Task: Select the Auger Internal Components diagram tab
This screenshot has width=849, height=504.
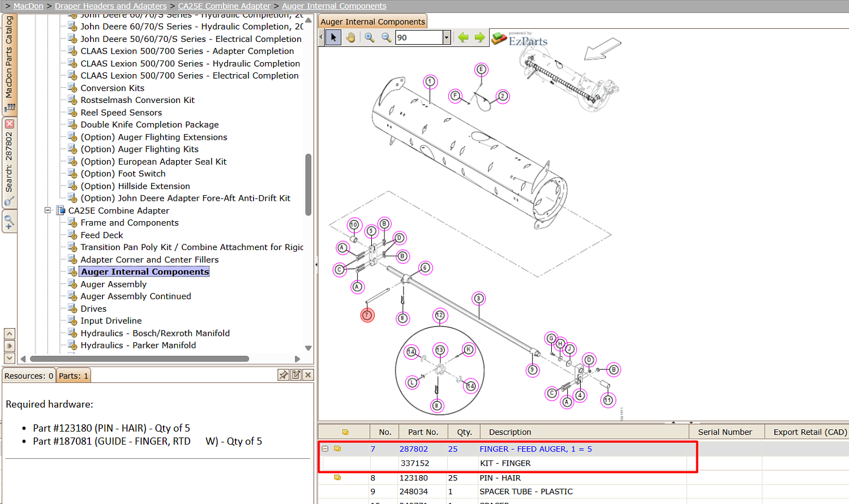Action: pyautogui.click(x=372, y=21)
